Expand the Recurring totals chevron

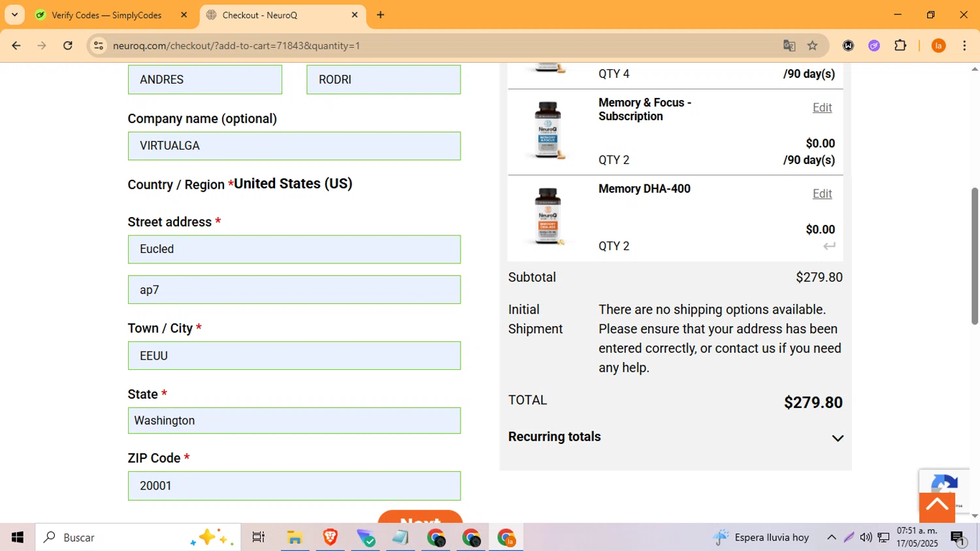(x=838, y=438)
